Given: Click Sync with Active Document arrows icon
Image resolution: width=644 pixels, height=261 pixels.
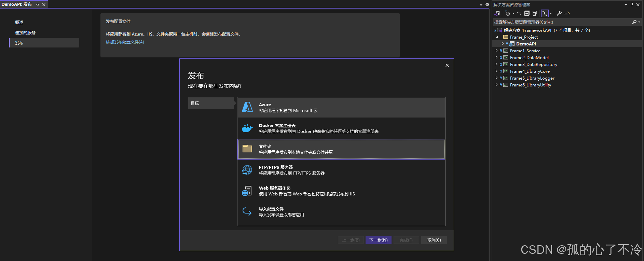Looking at the screenshot, I should (519, 13).
